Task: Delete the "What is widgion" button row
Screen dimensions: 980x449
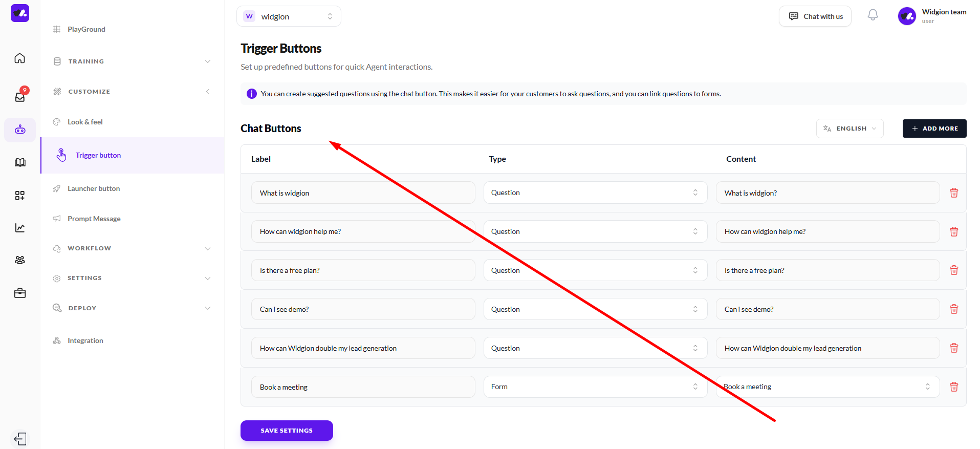Action: 954,193
